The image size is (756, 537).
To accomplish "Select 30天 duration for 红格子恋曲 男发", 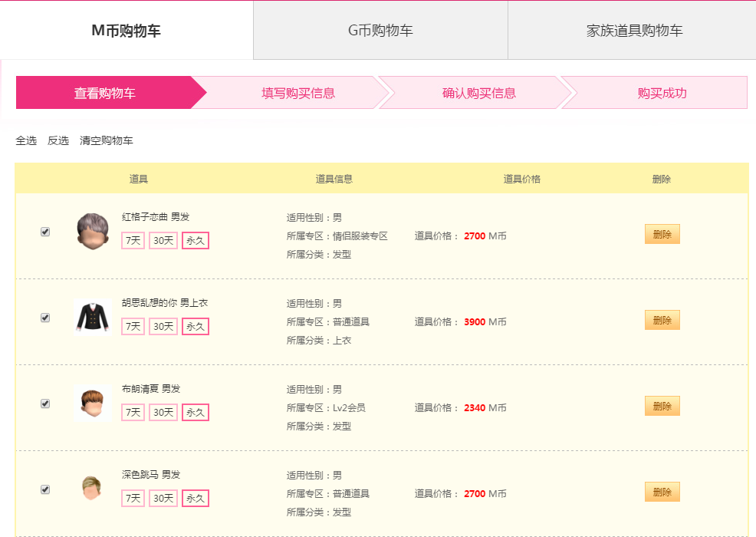I will [163, 240].
